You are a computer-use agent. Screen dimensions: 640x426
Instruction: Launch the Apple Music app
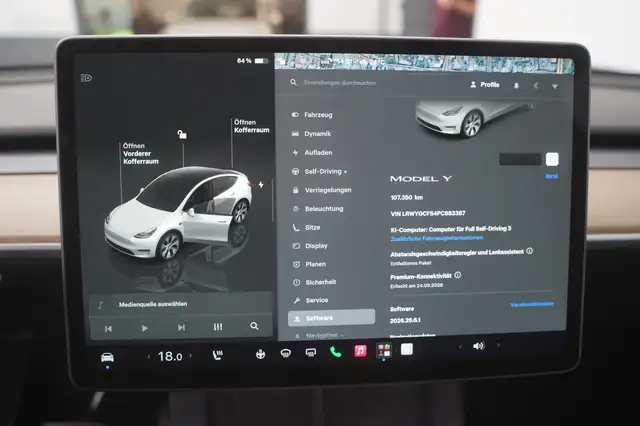pos(360,351)
